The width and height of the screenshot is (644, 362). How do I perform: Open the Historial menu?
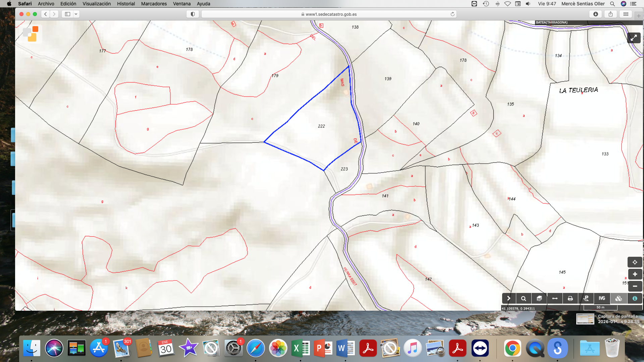126,4
